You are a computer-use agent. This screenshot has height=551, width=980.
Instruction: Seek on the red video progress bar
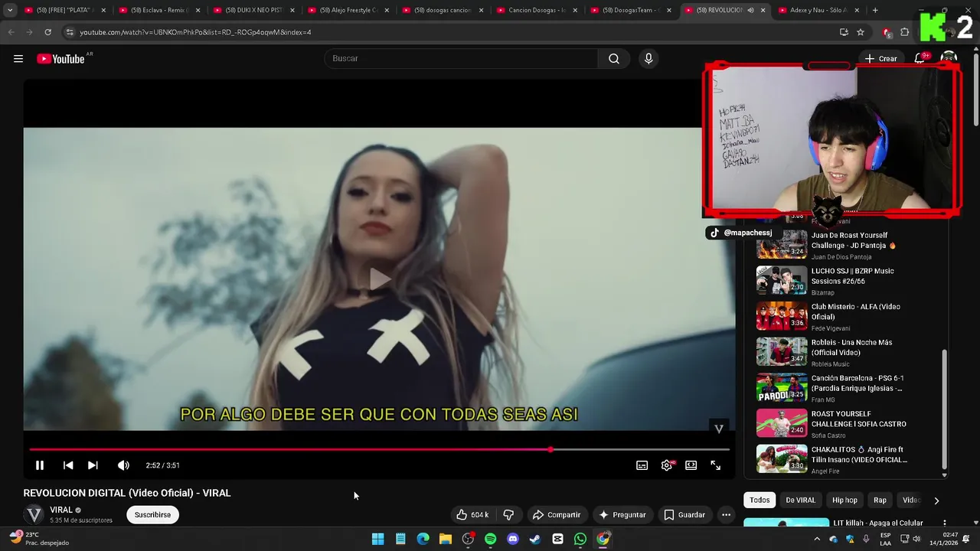[379, 449]
